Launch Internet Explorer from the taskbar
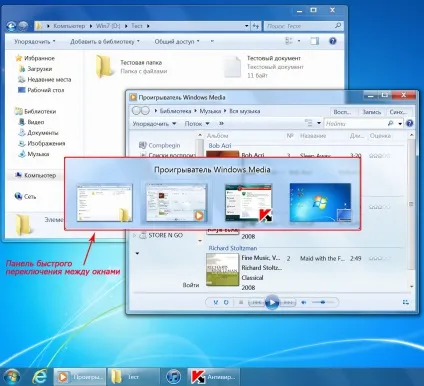Screen dimensions: 424x386 (x=39, y=377)
